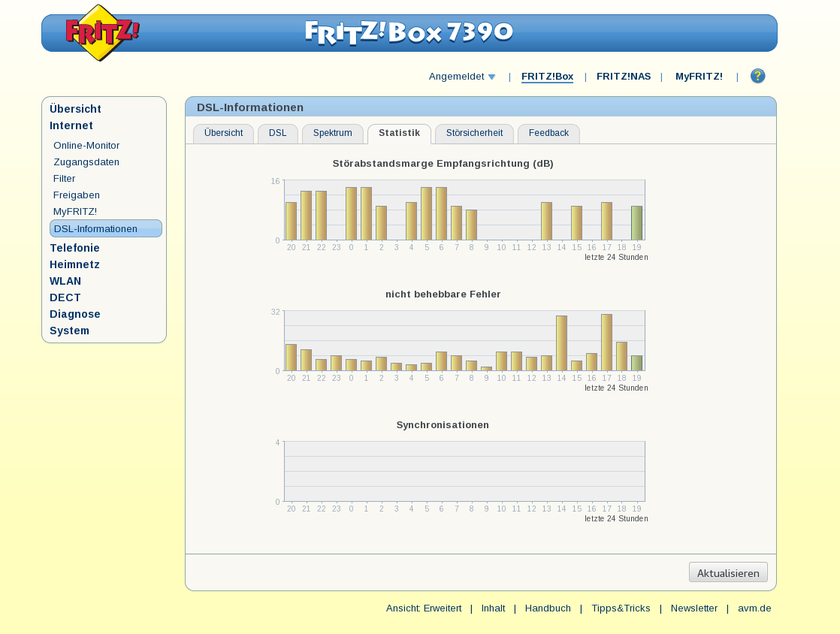Screen dimensions: 840x634
Task: Open Freigaben in the sidebar
Action: (77, 195)
